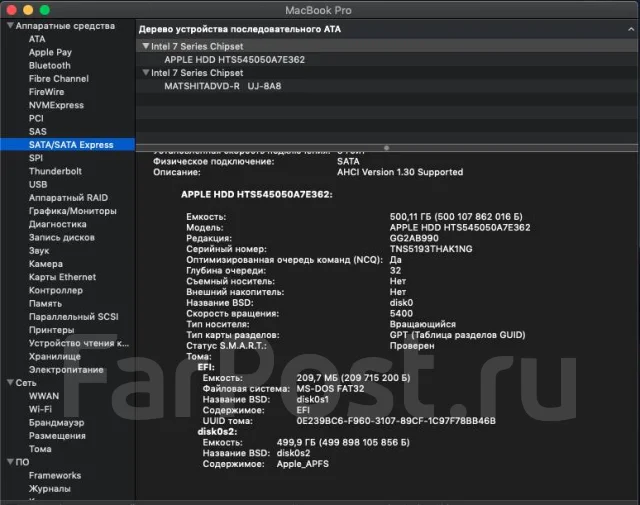Collapse the Сеть section triangle
640x505 pixels.
(x=11, y=383)
